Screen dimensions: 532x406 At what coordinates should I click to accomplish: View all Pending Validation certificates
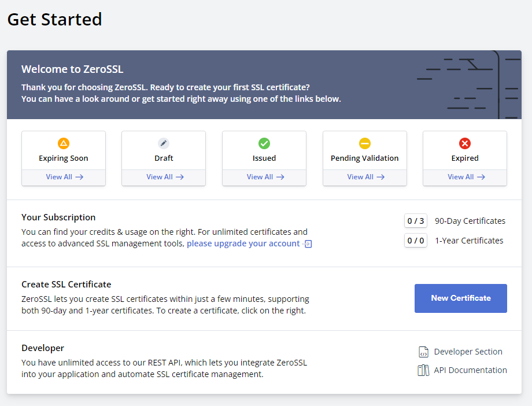365,177
